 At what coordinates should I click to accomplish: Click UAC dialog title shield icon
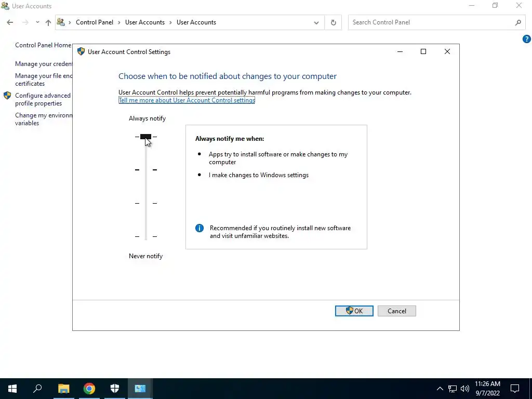pyautogui.click(x=81, y=51)
